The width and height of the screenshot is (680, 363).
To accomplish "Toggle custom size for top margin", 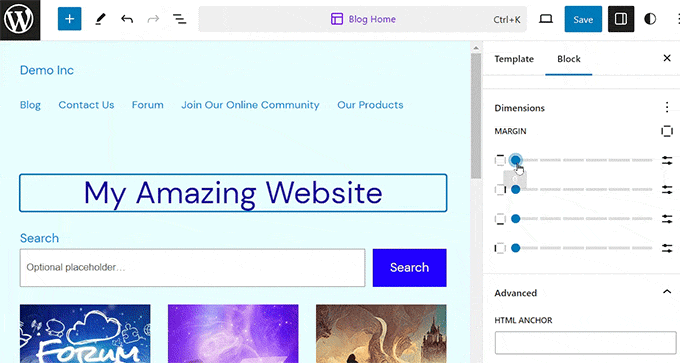I will click(x=667, y=160).
